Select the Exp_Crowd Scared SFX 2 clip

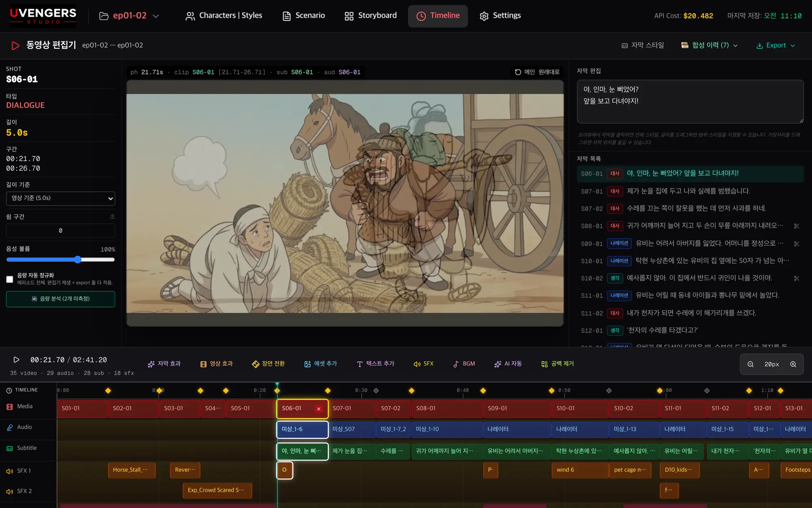[x=217, y=491]
